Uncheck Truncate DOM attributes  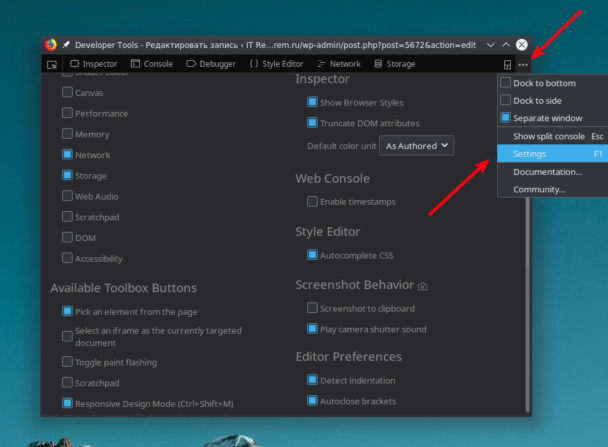312,123
